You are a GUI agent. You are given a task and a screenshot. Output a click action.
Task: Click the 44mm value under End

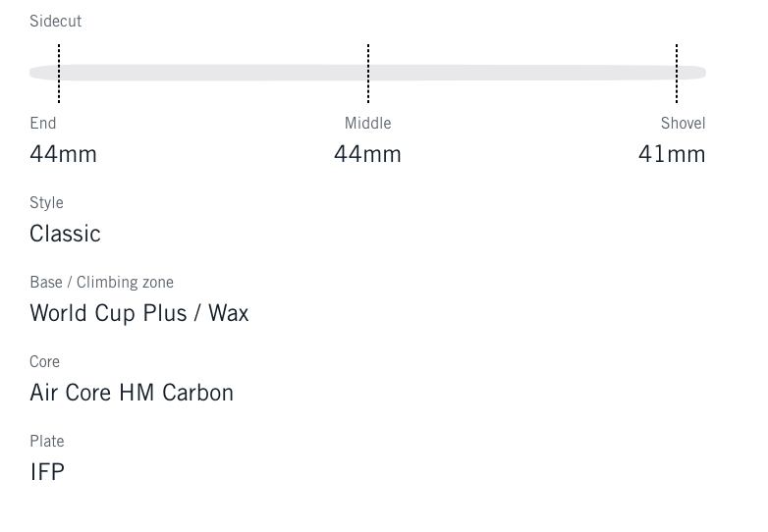(63, 154)
